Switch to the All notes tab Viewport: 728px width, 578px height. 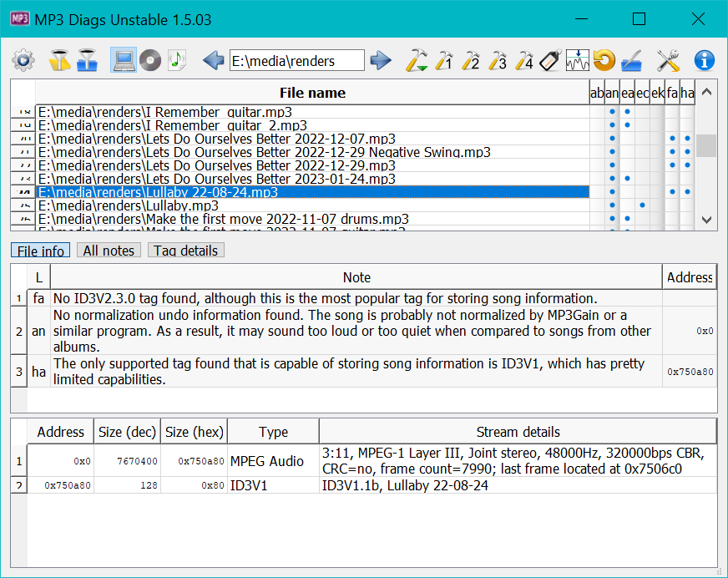coord(109,251)
